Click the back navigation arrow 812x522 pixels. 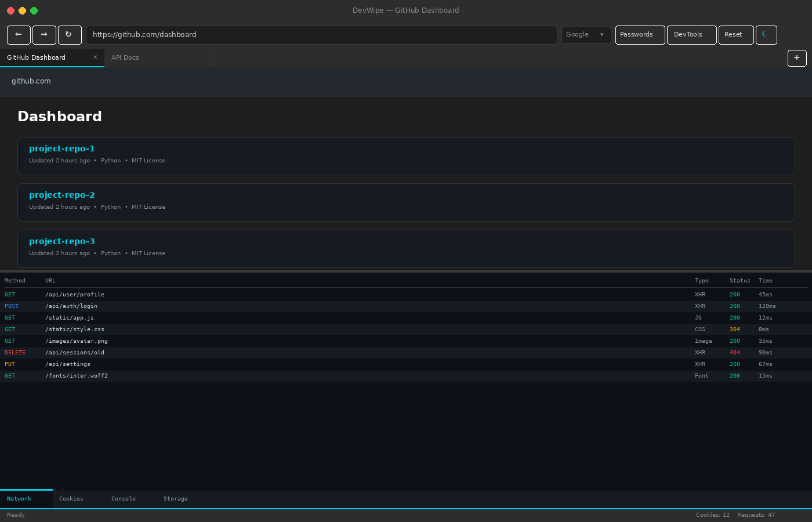click(x=19, y=35)
